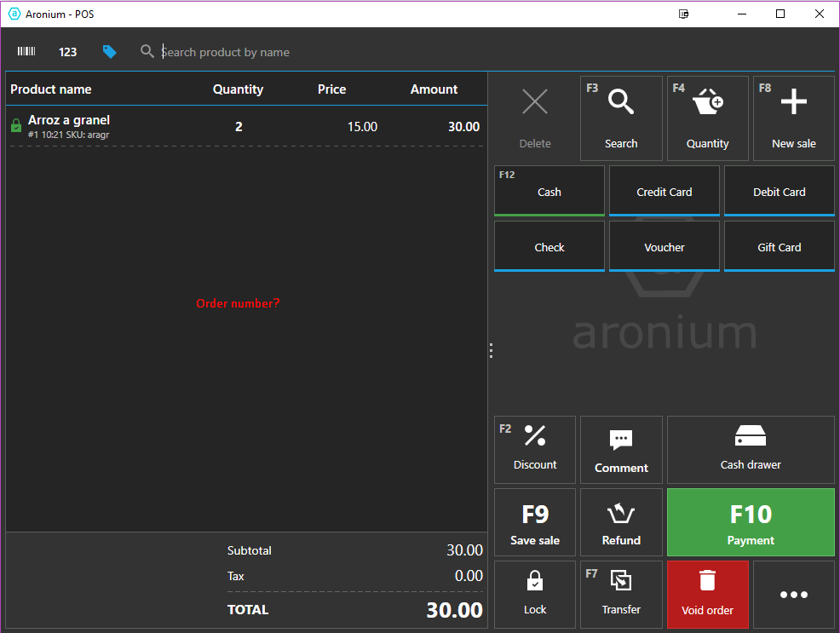This screenshot has width=840, height=633.
Task: Switch to barcode scan input mode
Action: [x=26, y=52]
